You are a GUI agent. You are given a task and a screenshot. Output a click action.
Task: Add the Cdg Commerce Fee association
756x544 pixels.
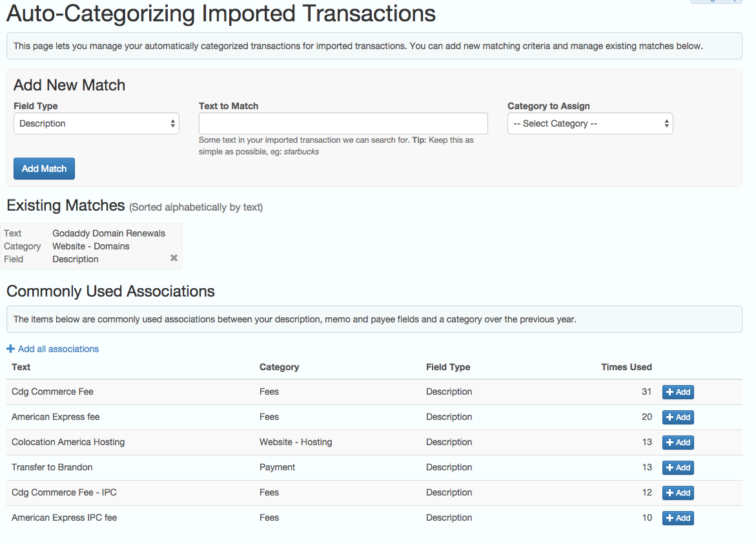click(678, 392)
